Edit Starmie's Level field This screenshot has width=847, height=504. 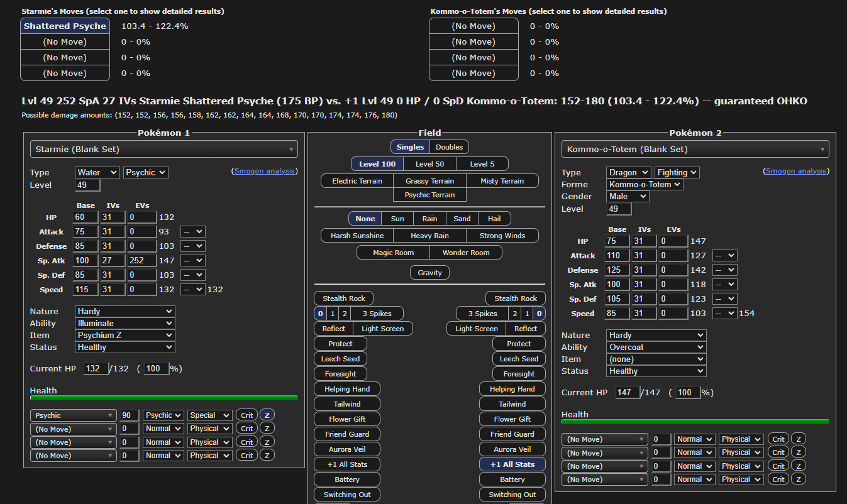coord(88,185)
